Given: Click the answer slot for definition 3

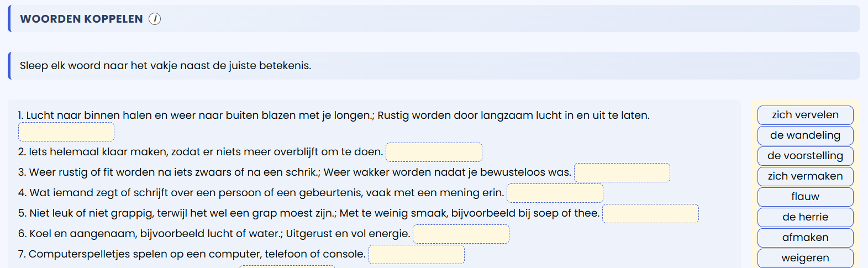Looking at the screenshot, I should (x=622, y=172).
